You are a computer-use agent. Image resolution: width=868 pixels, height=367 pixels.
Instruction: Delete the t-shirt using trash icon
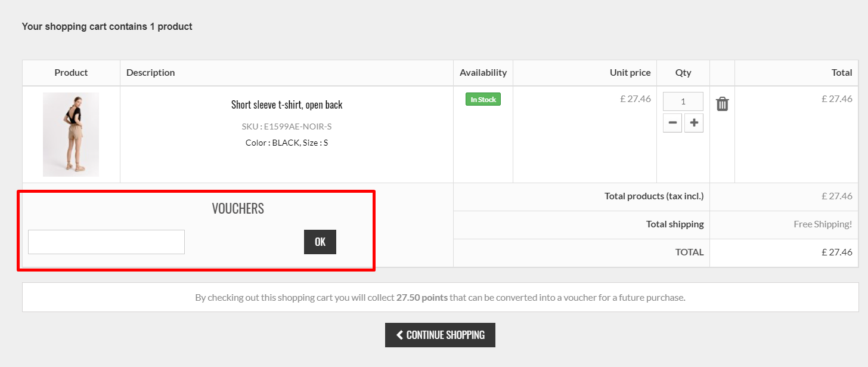point(722,104)
